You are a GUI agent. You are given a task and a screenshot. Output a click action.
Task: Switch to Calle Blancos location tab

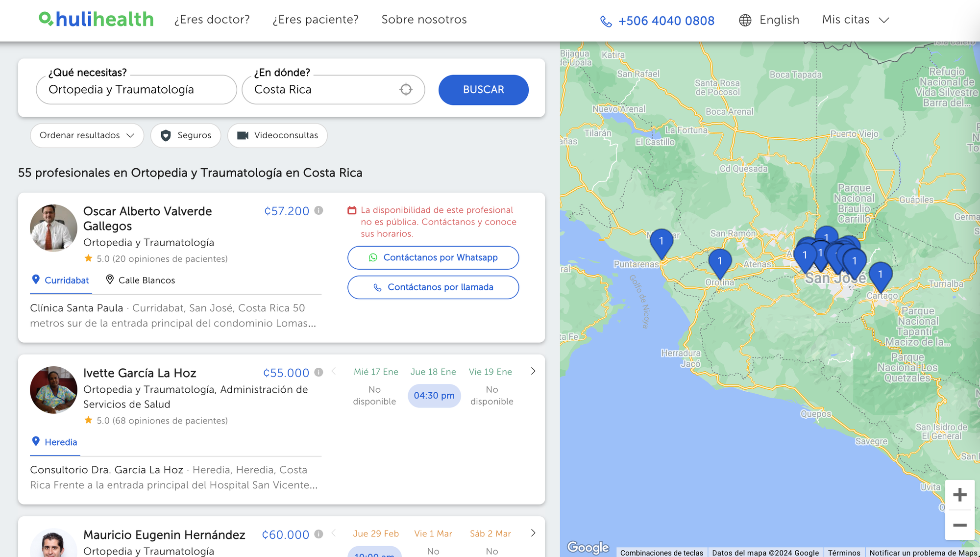(141, 280)
